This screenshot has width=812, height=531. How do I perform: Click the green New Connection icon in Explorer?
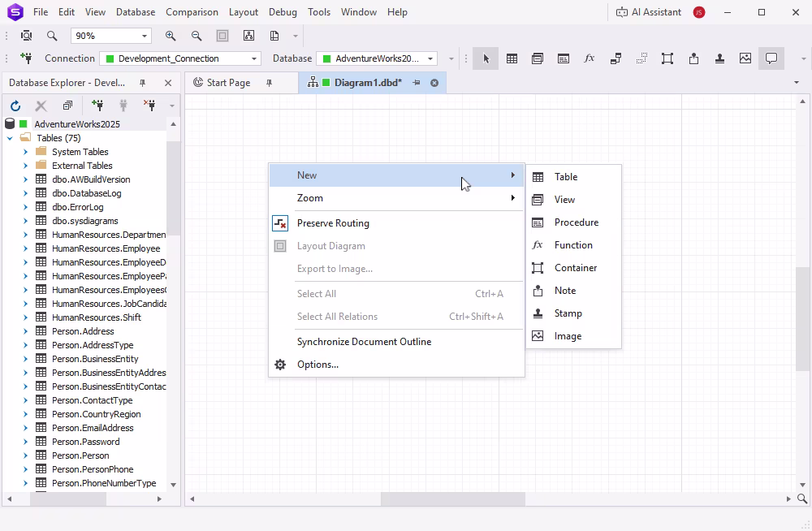click(97, 106)
